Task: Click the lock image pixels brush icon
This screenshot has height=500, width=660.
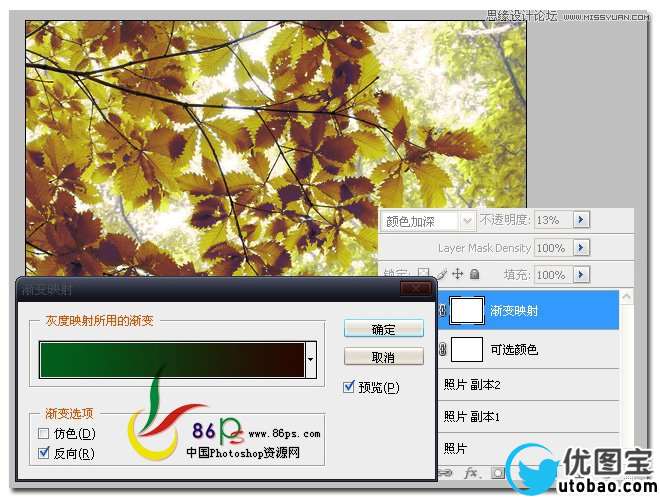Action: [x=442, y=274]
